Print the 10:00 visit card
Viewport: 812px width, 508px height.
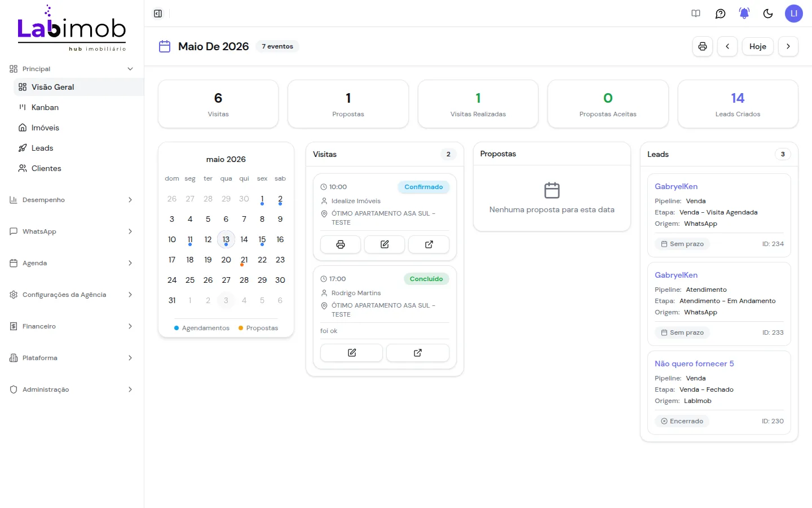(341, 244)
